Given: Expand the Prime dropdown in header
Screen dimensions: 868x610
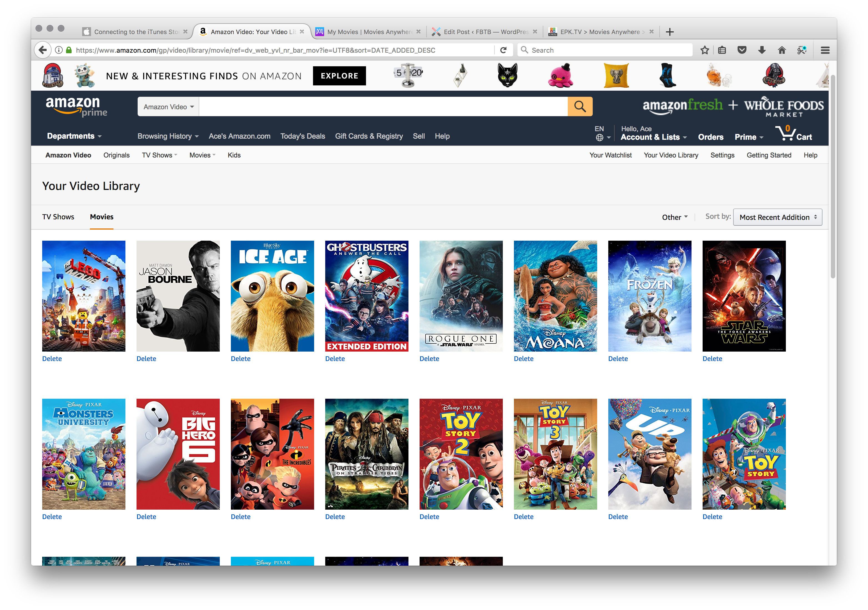Looking at the screenshot, I should click(749, 137).
